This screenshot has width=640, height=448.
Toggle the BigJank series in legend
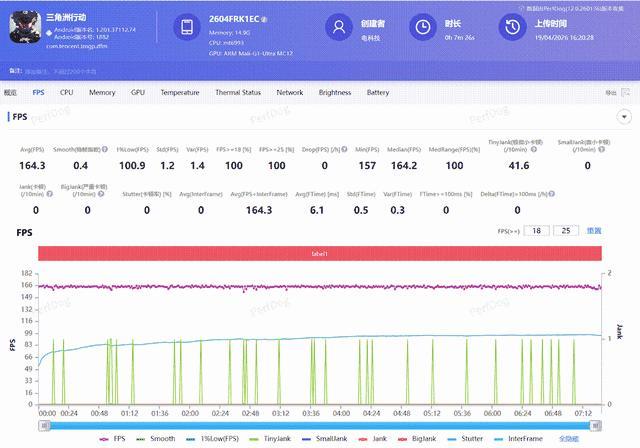(x=417, y=439)
